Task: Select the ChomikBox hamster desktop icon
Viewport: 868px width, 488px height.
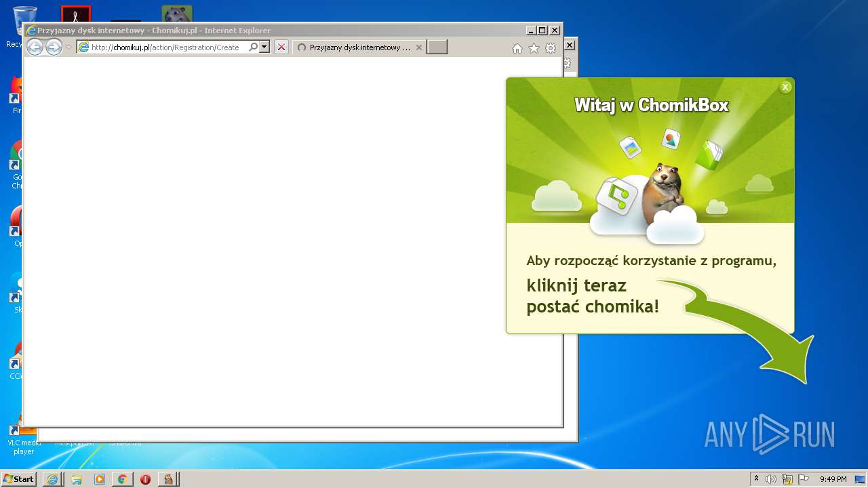Action: [176, 15]
